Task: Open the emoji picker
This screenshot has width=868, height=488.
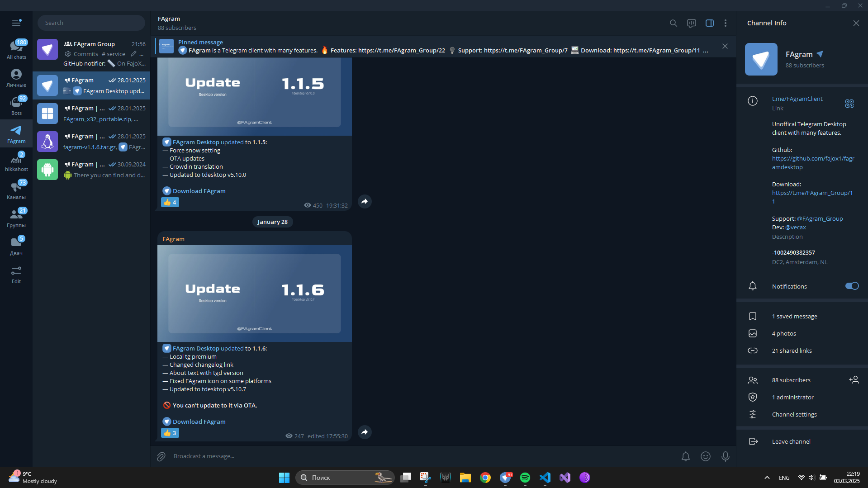Action: (x=706, y=456)
